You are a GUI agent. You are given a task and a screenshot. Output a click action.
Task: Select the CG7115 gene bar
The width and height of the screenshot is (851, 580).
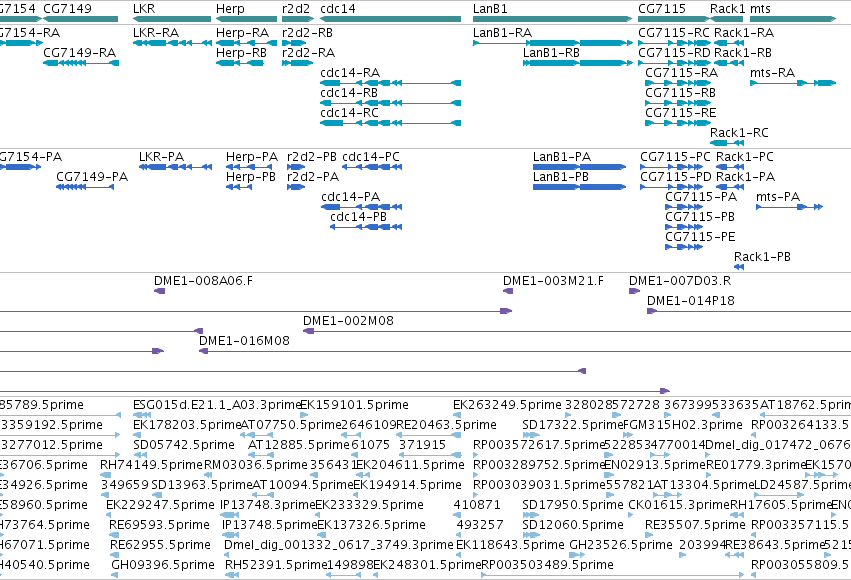click(x=672, y=19)
